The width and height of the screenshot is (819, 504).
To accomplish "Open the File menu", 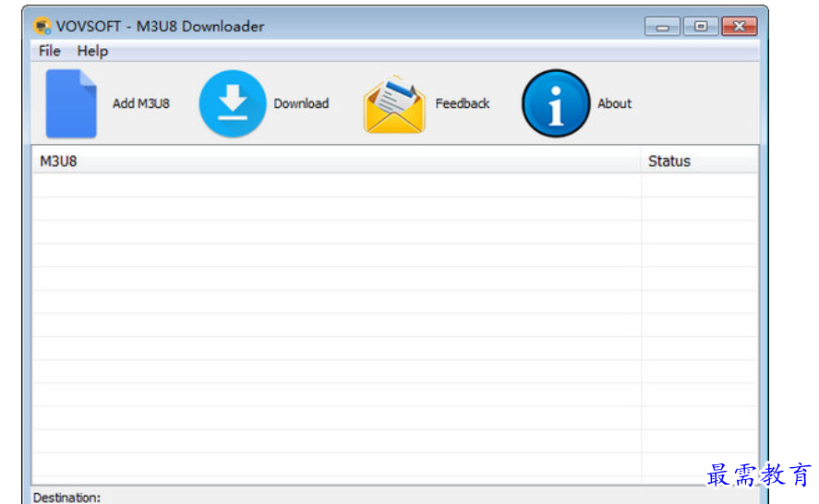I will [x=50, y=51].
